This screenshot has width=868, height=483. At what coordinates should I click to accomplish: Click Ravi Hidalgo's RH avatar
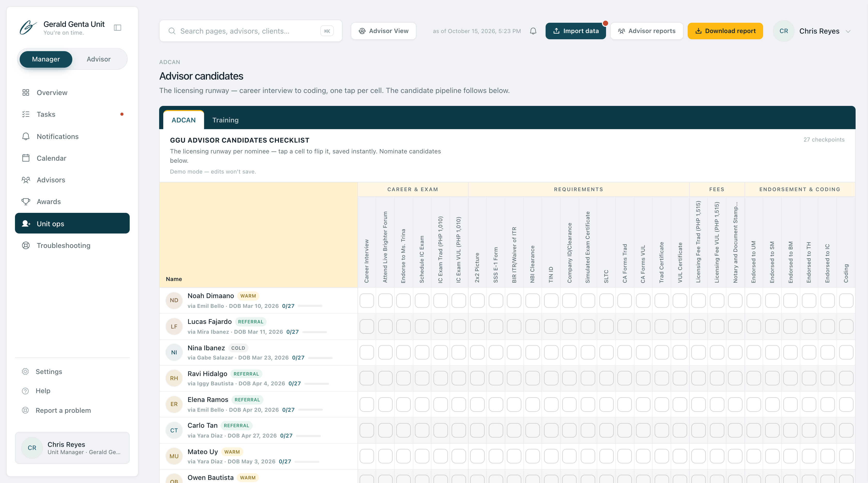tap(174, 378)
